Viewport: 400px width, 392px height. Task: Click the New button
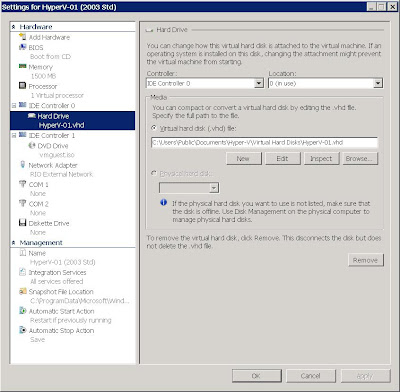(243, 159)
